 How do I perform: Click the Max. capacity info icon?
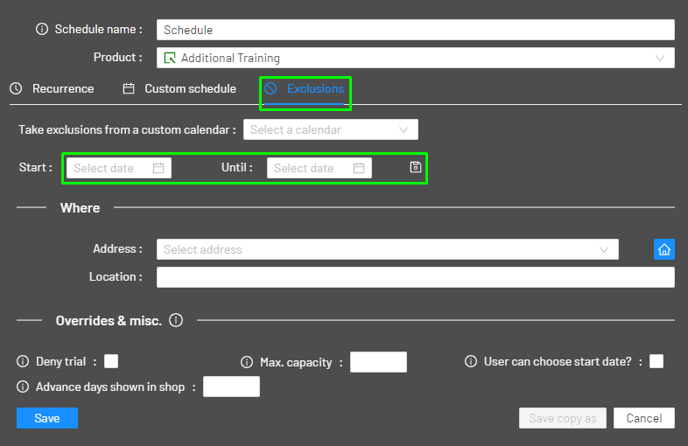[247, 362]
